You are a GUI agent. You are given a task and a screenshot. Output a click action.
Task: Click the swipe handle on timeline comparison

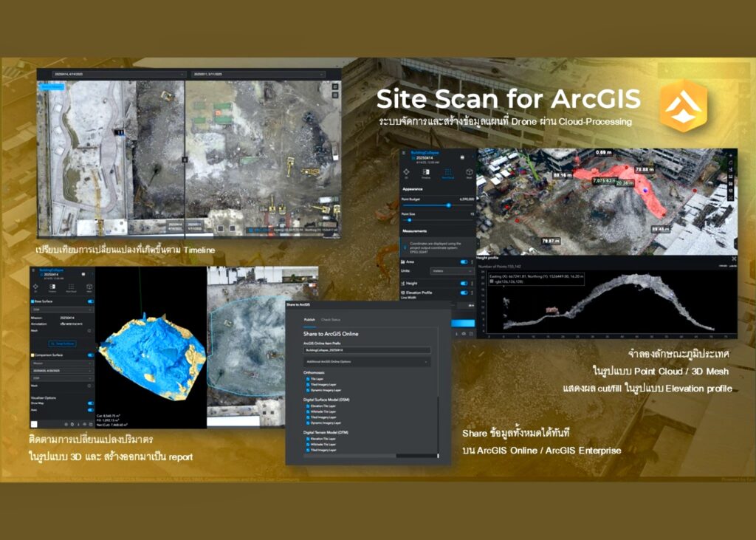[185, 160]
